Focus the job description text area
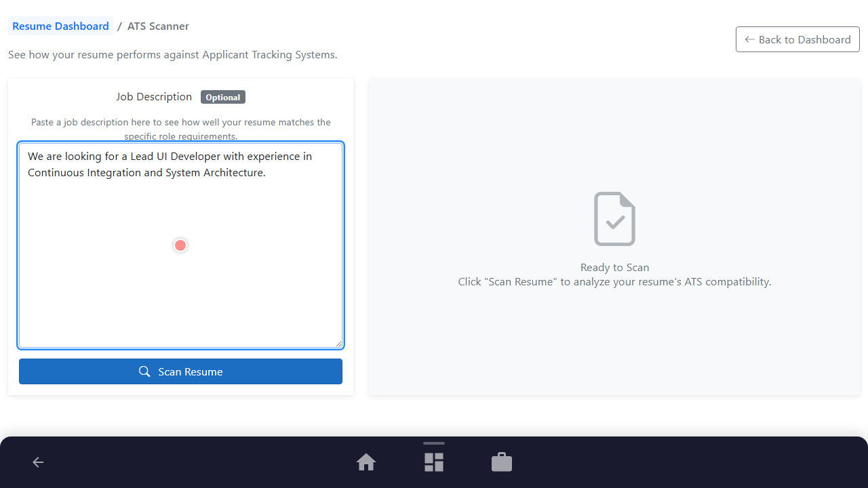868x488 pixels. click(180, 245)
